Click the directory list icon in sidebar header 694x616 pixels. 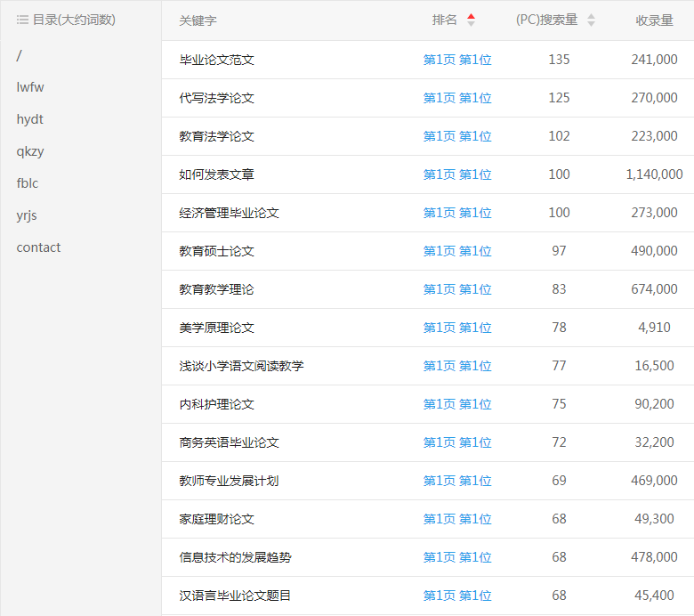click(x=22, y=20)
